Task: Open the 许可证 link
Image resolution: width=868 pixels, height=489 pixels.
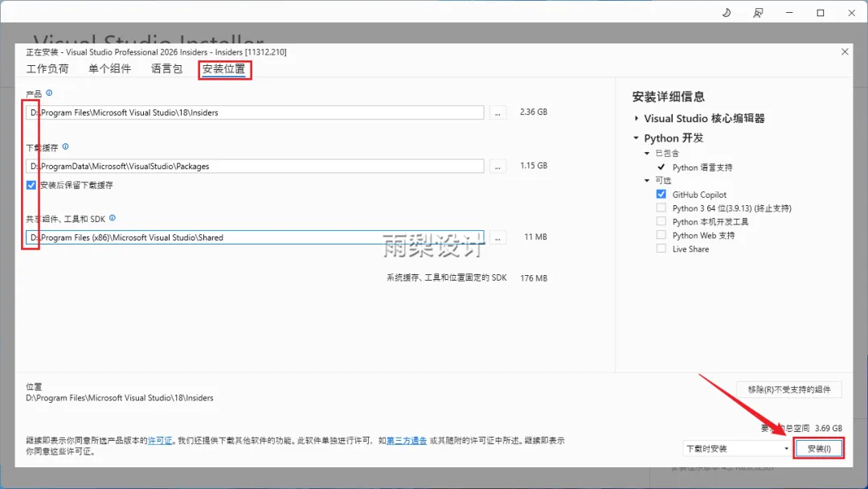Action: click(160, 441)
